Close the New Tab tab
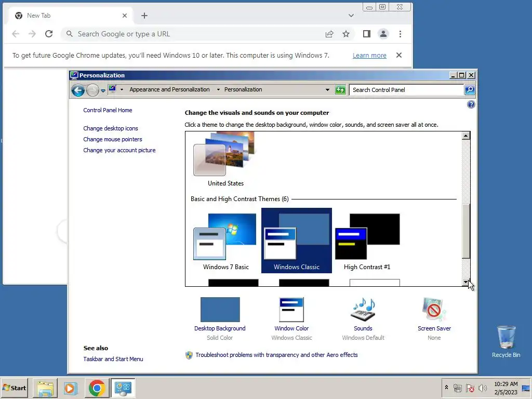This screenshot has width=532, height=399. [125, 16]
